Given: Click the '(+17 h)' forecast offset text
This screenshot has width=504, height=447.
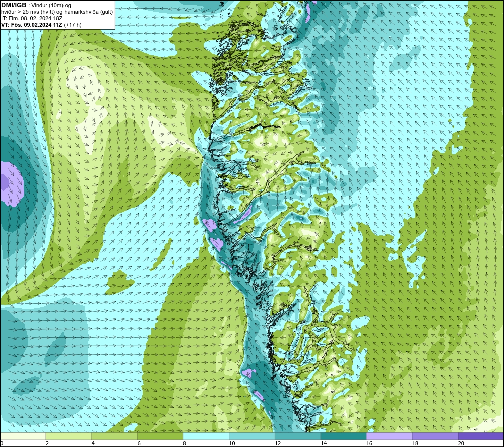Looking at the screenshot, I should [x=73, y=25].
